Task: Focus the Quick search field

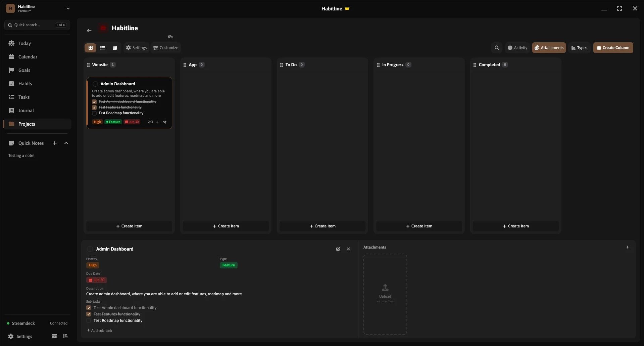Action: click(37, 25)
